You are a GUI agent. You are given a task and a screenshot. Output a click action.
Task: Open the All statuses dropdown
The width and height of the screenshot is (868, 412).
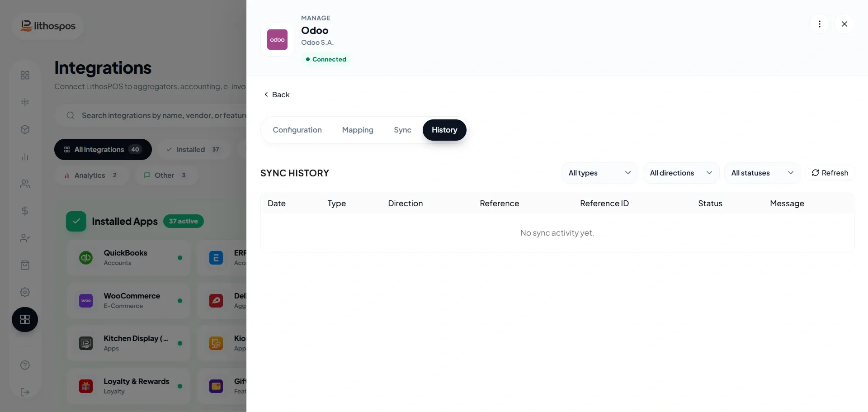(x=762, y=173)
